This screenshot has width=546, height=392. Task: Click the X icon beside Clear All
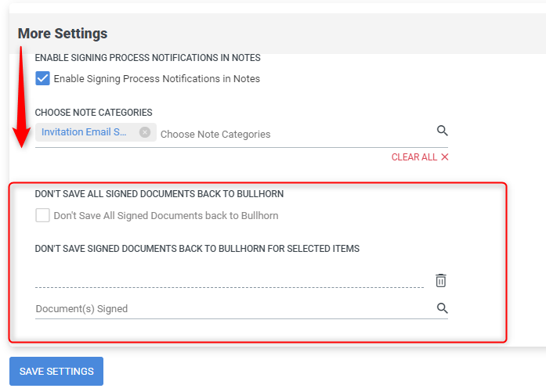tap(445, 157)
